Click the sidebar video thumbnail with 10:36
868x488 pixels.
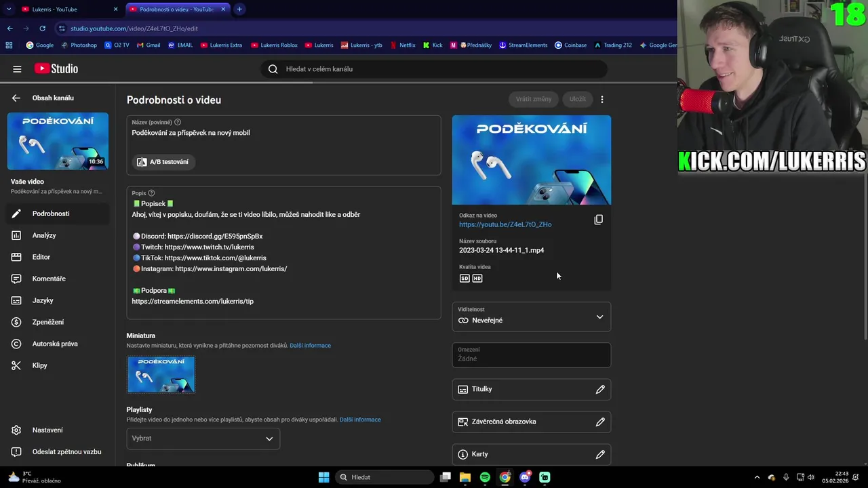point(58,141)
